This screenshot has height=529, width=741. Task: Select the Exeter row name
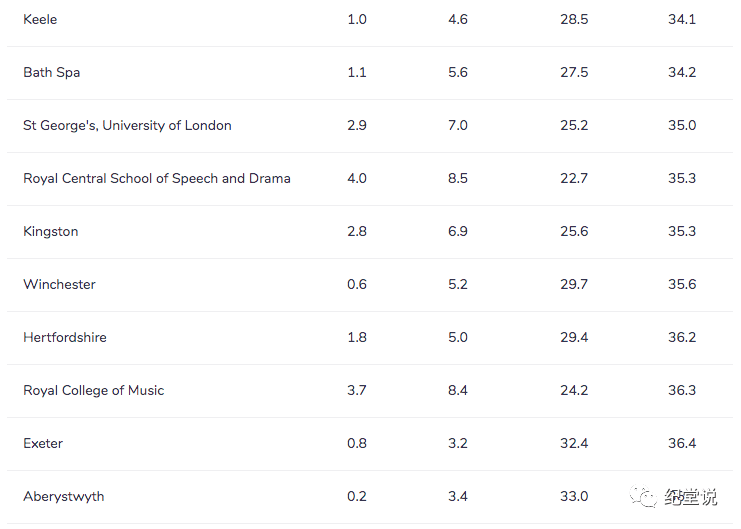pos(43,443)
